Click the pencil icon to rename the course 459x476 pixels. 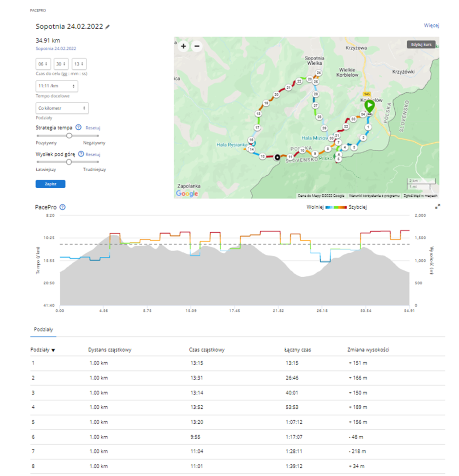107,27
